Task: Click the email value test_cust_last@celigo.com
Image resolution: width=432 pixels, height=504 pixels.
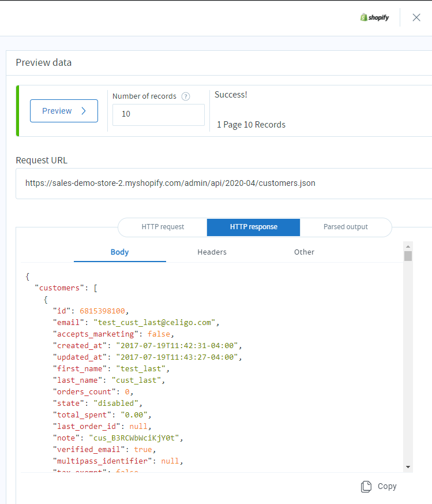Action: (x=155, y=323)
